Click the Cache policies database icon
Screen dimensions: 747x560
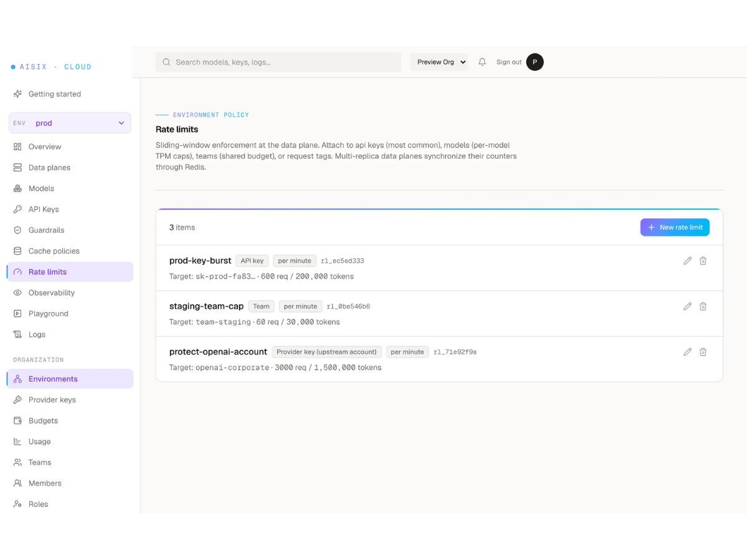(x=17, y=251)
